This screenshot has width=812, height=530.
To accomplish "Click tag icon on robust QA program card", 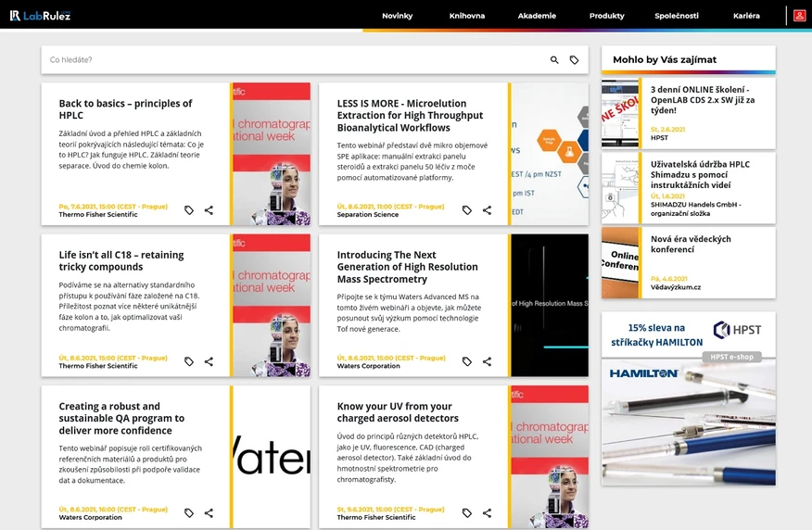I will [x=189, y=513].
